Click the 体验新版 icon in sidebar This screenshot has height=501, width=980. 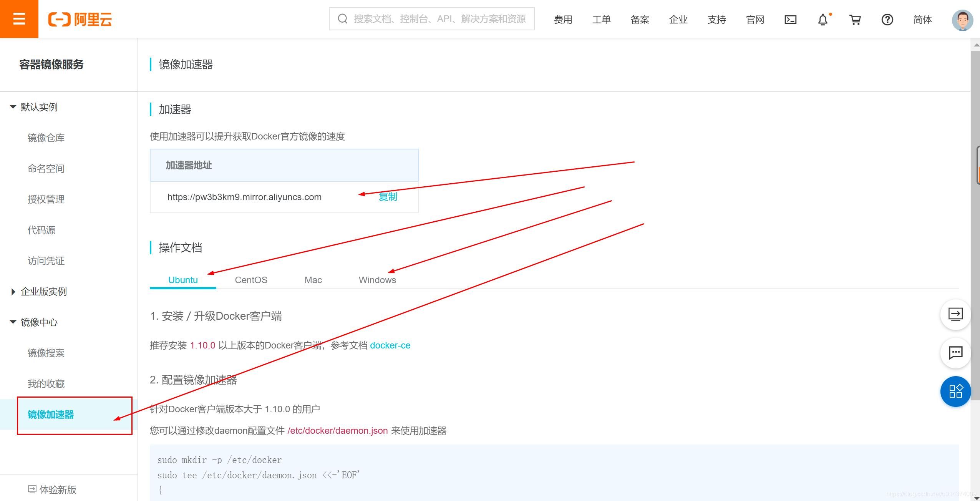pyautogui.click(x=32, y=489)
